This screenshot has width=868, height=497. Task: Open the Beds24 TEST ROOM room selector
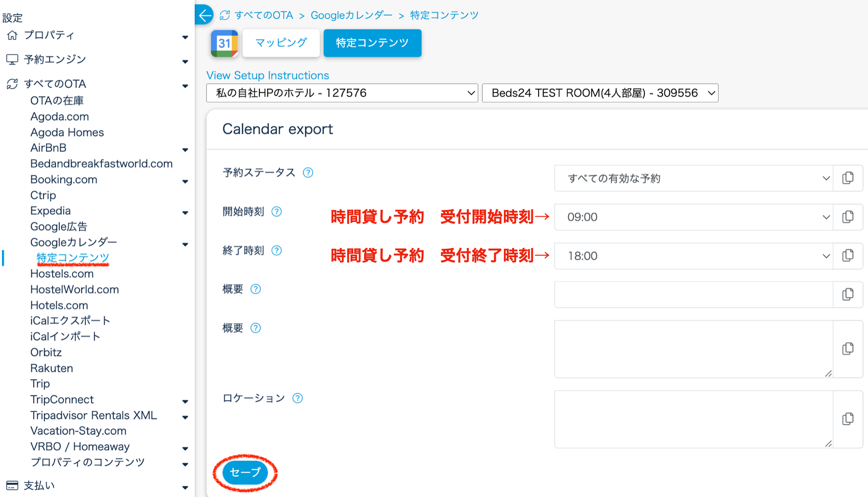pos(599,93)
